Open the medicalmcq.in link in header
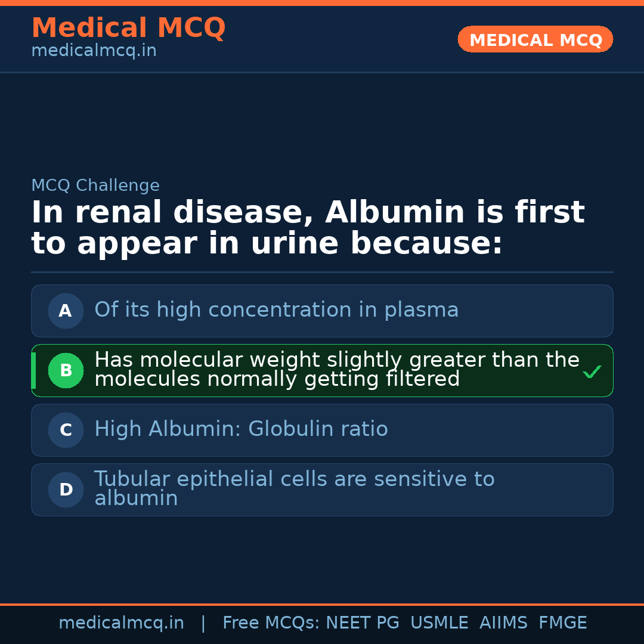Viewport: 644px width, 644px height. click(x=94, y=51)
